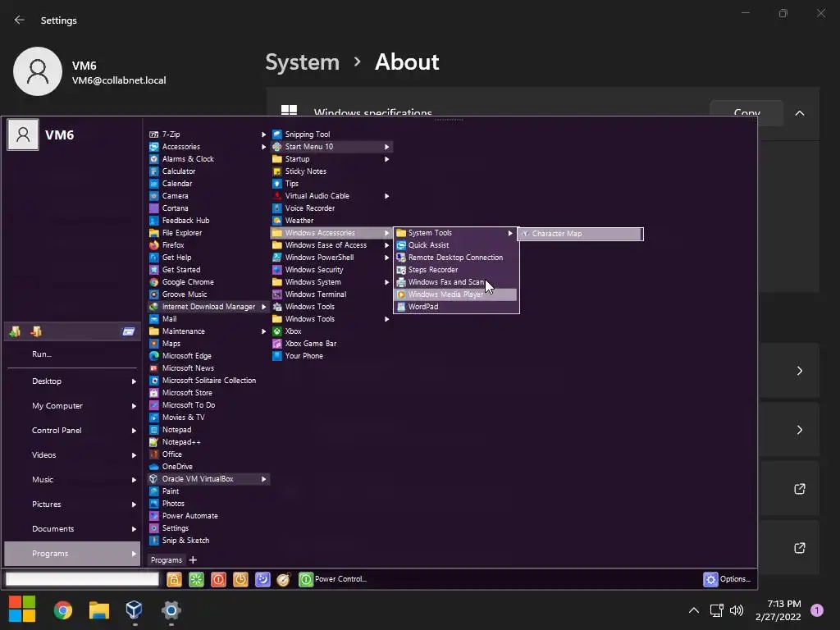
Task: Click the Xbox icon in the submenu
Action: (277, 331)
